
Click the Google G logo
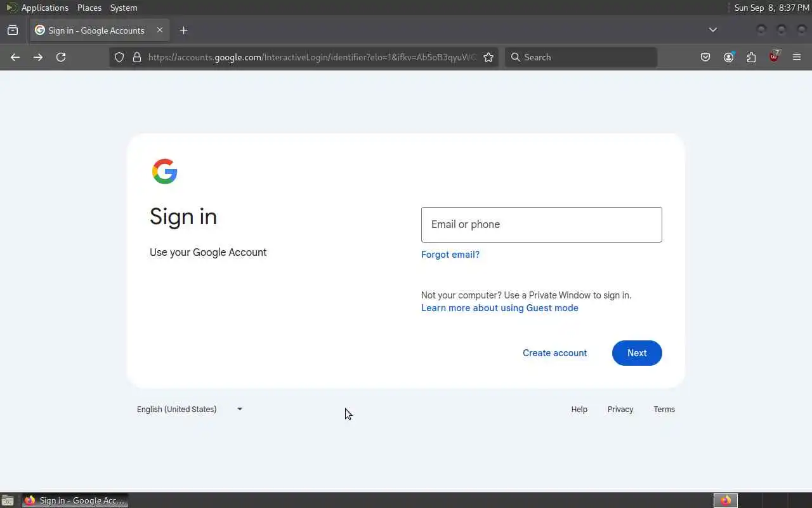165,171
